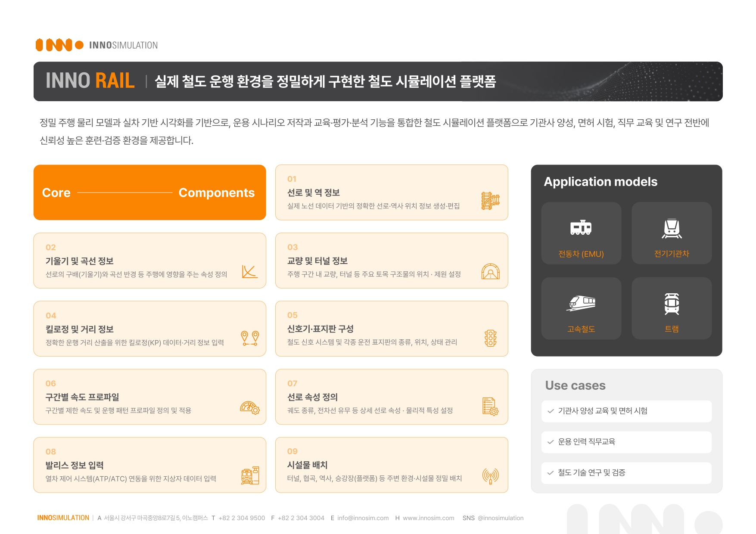Click the 발리스 정보 입력 card title
Image resolution: width=756 pixels, height=534 pixels.
coord(75,465)
